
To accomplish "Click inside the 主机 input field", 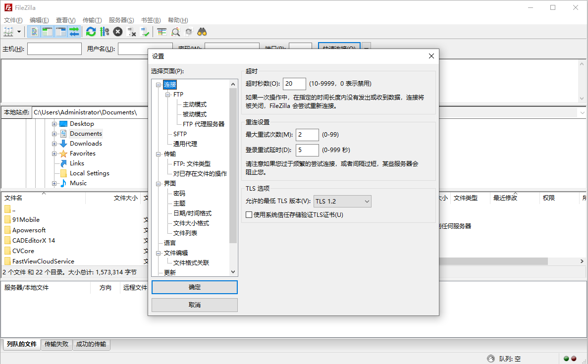I will tap(54, 49).
